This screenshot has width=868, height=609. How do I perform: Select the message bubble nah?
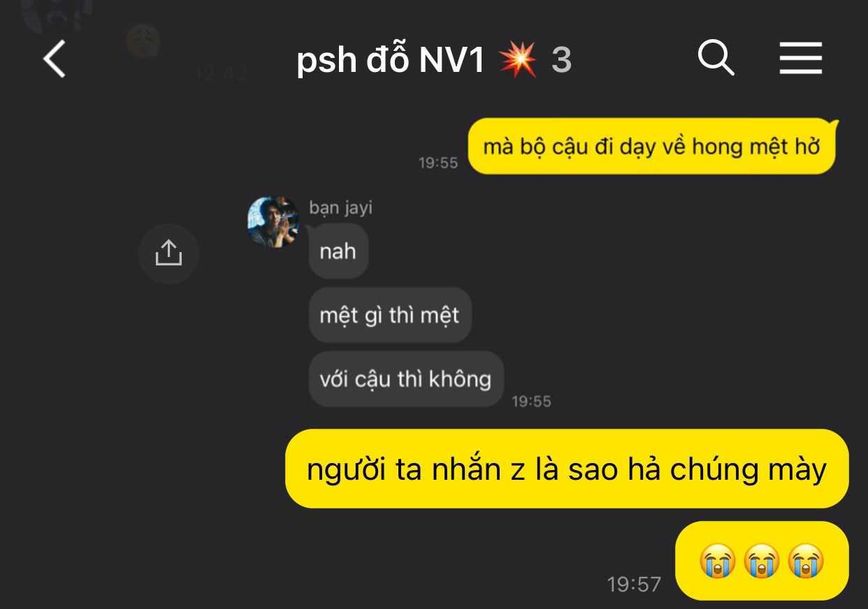[338, 251]
